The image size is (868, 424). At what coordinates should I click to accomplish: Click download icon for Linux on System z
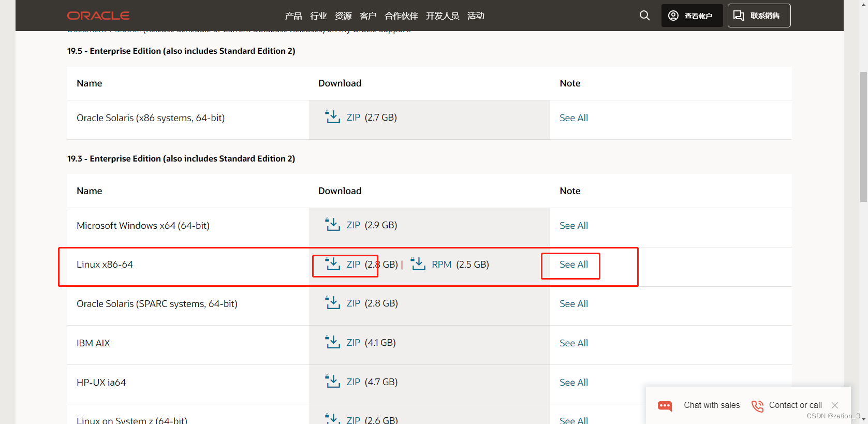pos(333,419)
